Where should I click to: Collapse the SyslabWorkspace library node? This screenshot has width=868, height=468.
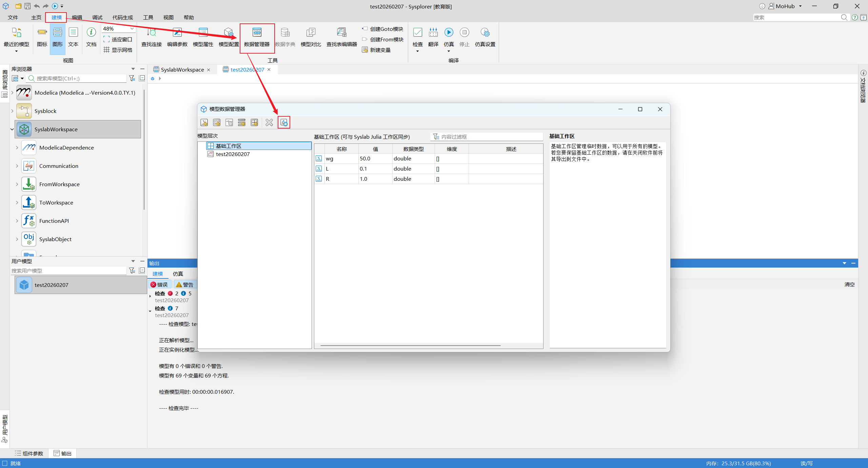pos(12,129)
